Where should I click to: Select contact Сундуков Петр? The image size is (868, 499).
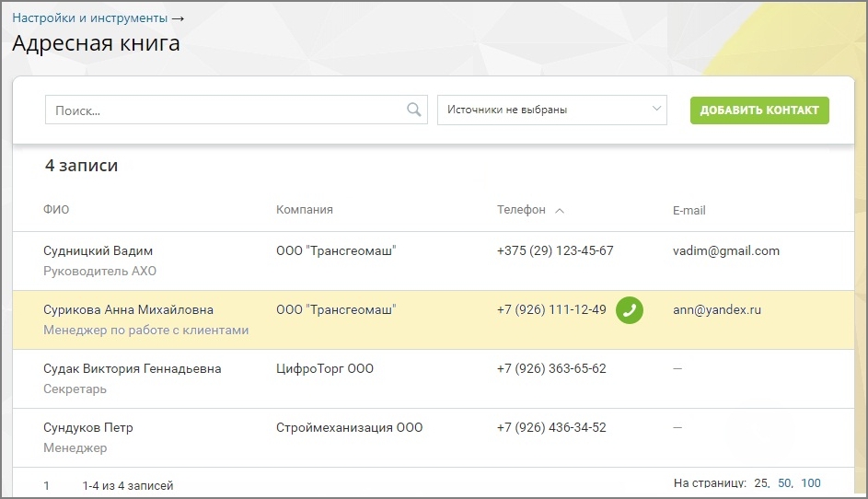point(88,427)
